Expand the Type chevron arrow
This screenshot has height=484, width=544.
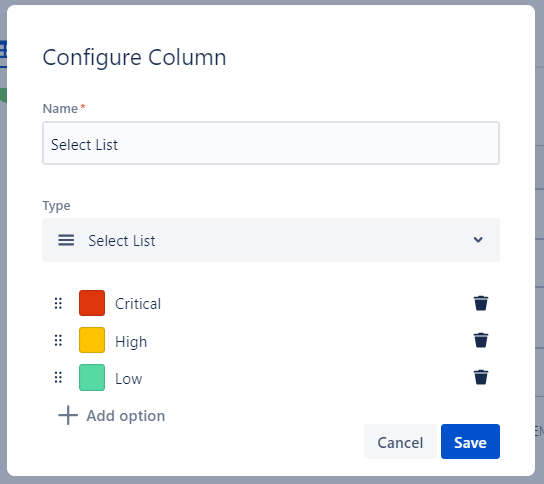coord(478,240)
